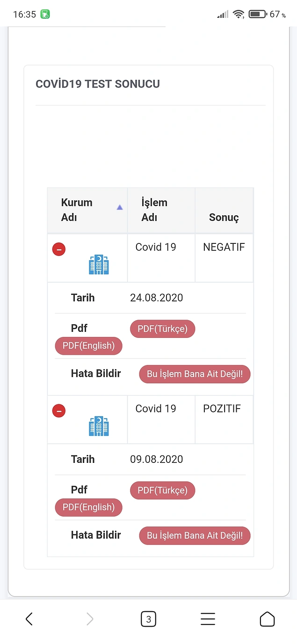The width and height of the screenshot is (297, 644).
Task: Report 'Bu İşlem Bana Ait Değil!' for 09.08.2020
Action: tap(195, 536)
